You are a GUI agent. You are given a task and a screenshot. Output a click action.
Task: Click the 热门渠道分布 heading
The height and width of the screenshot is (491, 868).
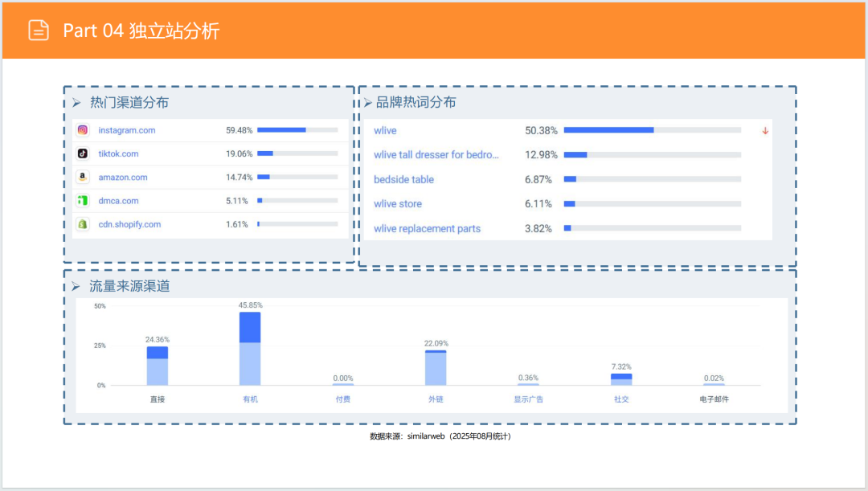(x=129, y=102)
